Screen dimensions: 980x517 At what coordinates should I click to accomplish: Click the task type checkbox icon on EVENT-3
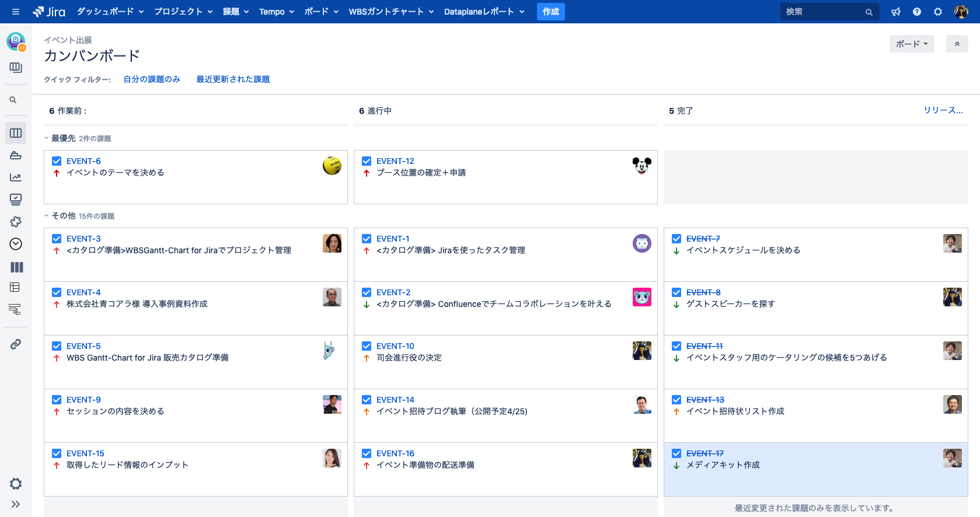coord(57,239)
